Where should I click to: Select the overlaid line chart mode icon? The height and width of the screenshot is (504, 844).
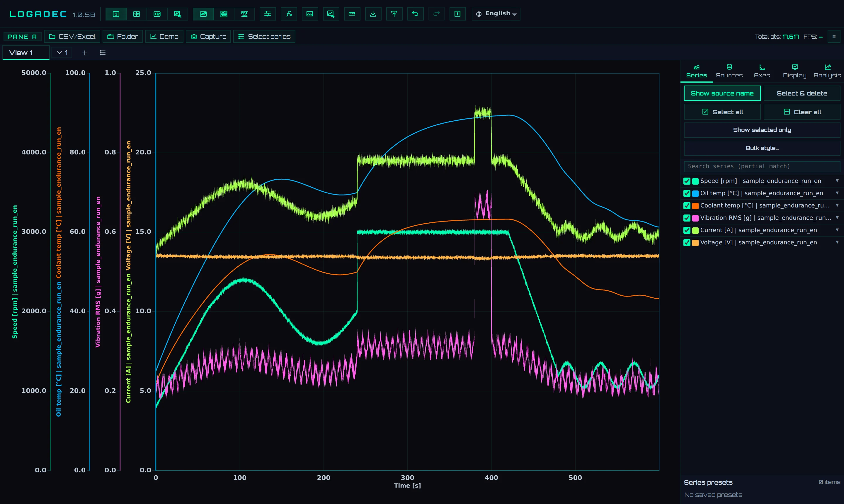(203, 14)
